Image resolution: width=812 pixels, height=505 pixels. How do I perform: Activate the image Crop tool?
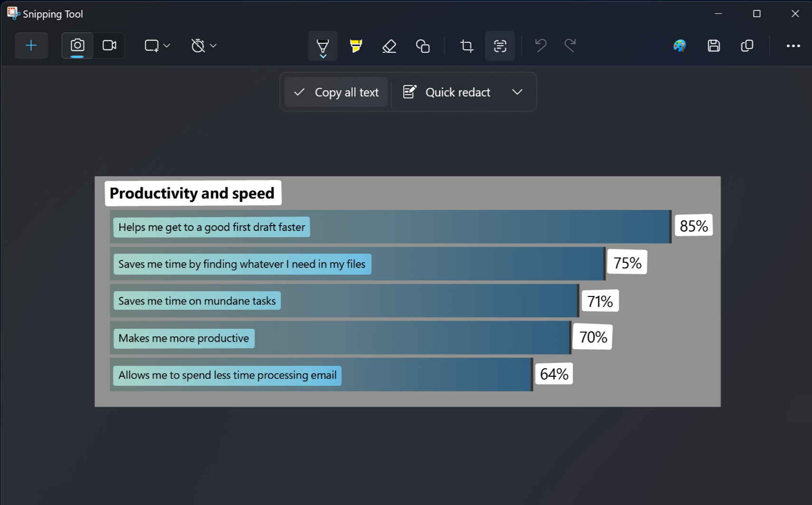pyautogui.click(x=467, y=46)
